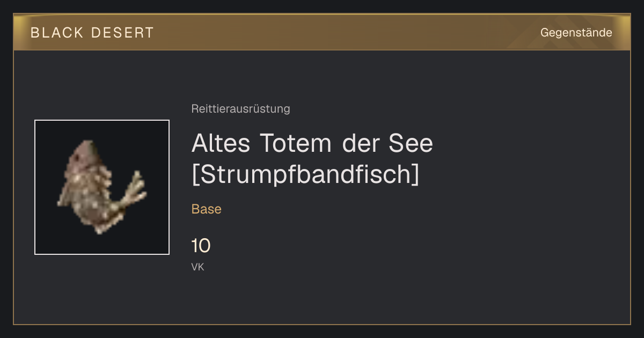Click the word BLACK in header
644x338 pixels.
click(x=57, y=33)
